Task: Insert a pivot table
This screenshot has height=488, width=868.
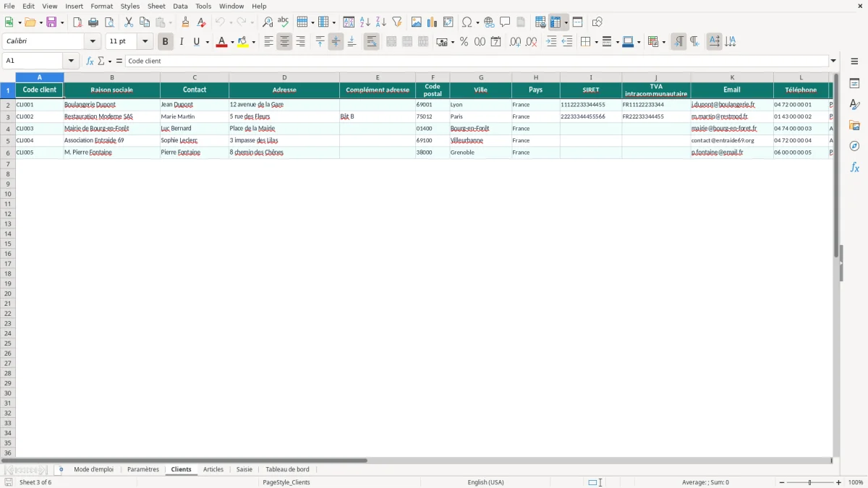Action: [x=448, y=22]
